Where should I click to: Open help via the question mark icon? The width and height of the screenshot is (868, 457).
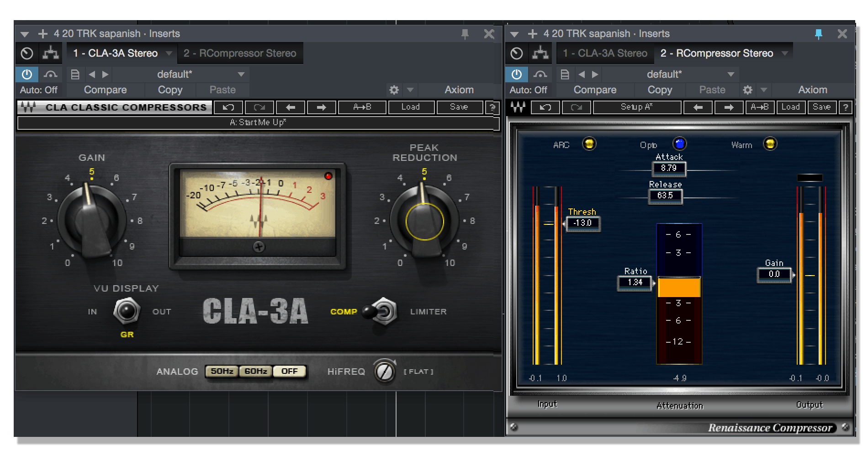(x=492, y=107)
